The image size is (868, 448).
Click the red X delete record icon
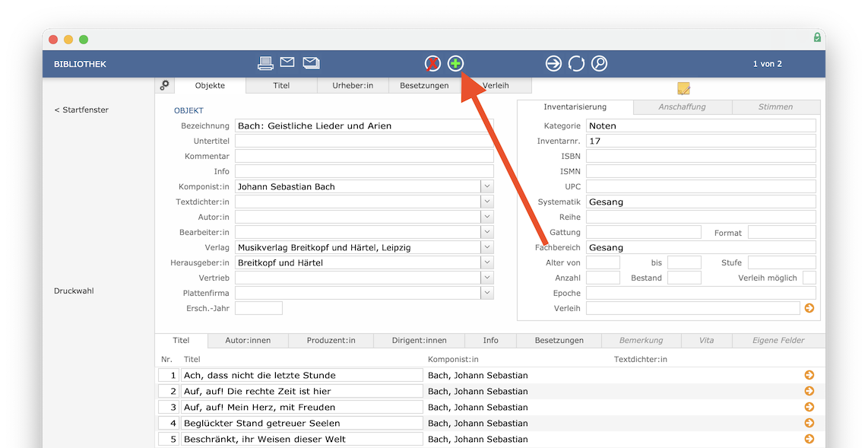coord(432,64)
